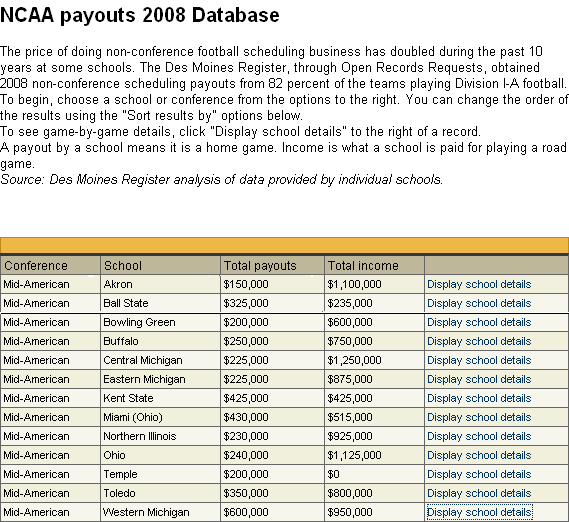569x522 pixels.
Task: Click Buffalo's $750,000 income value
Action: point(350,341)
